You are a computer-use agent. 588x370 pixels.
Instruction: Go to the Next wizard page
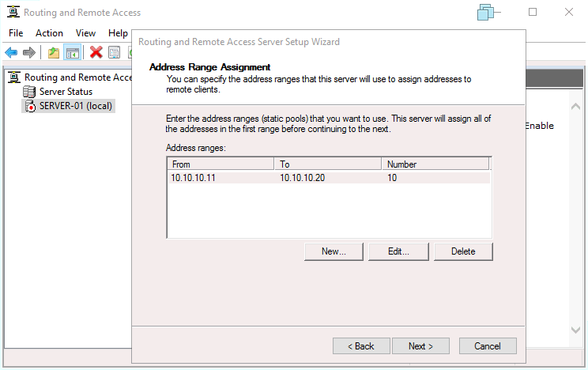pos(421,346)
